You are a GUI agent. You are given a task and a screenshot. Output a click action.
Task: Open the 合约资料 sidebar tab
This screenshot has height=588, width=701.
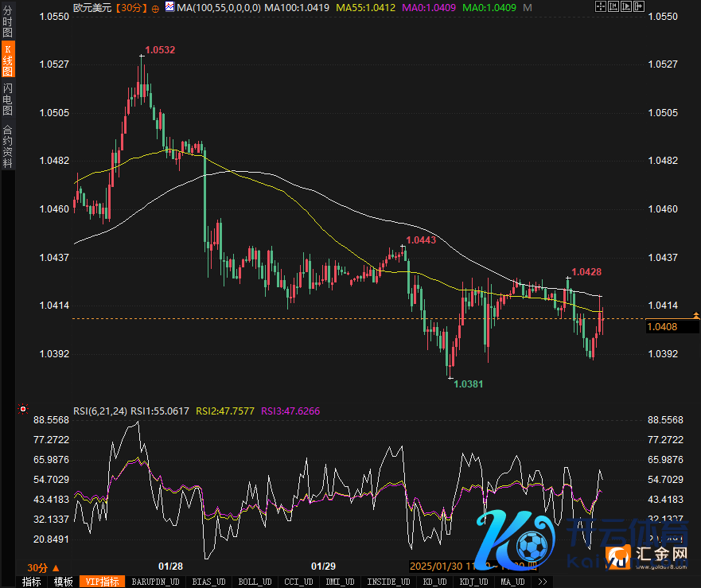coord(8,146)
